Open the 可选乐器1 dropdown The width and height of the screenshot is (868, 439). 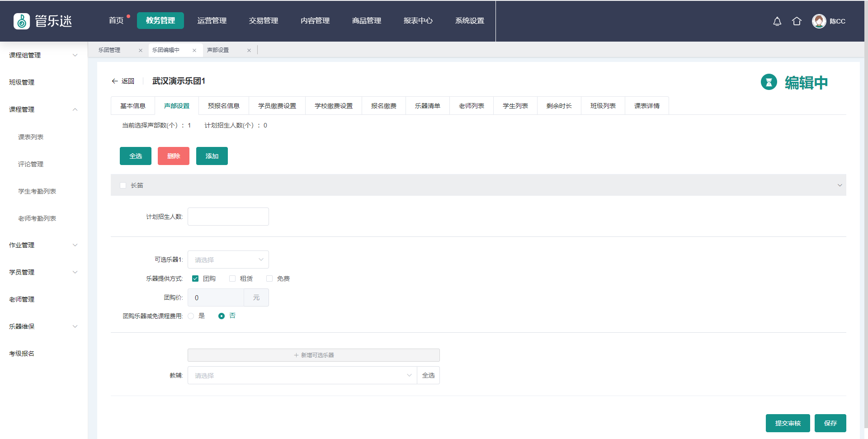tap(228, 260)
